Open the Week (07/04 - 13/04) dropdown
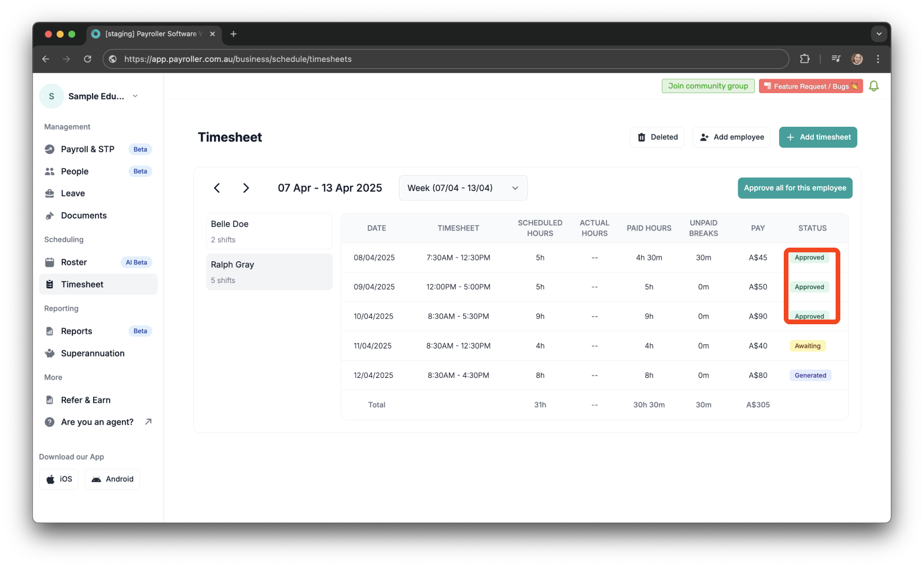The width and height of the screenshot is (924, 566). point(463,188)
